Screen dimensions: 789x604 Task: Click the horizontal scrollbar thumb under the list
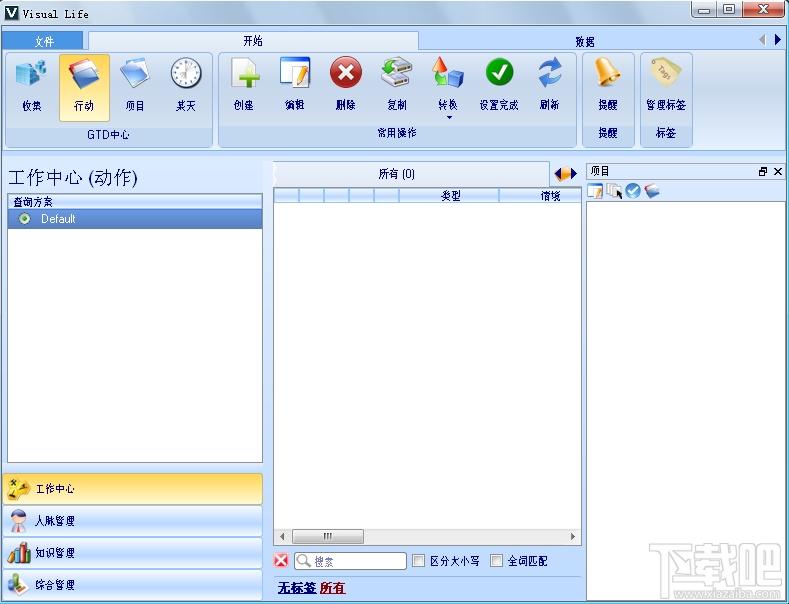pos(326,537)
